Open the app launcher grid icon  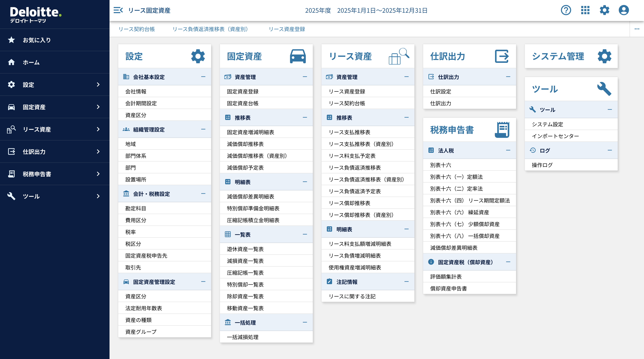coord(585,11)
